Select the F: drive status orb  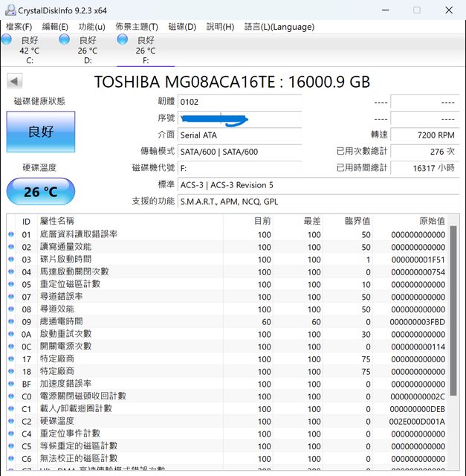click(123, 39)
